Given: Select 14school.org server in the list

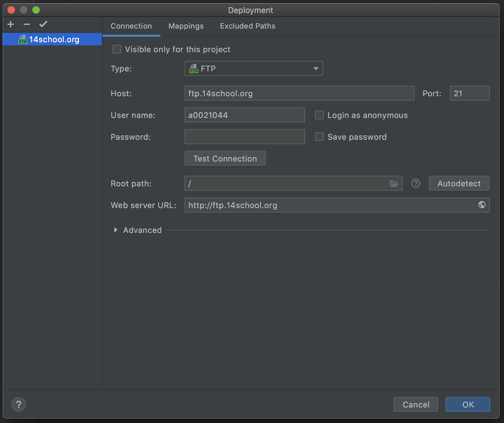Looking at the screenshot, I should click(54, 40).
